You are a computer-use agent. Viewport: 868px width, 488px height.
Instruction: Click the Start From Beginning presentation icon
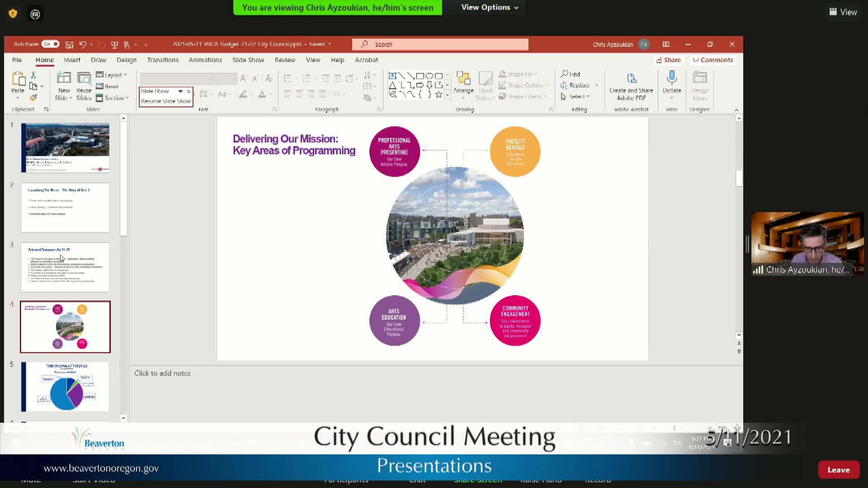click(x=114, y=44)
